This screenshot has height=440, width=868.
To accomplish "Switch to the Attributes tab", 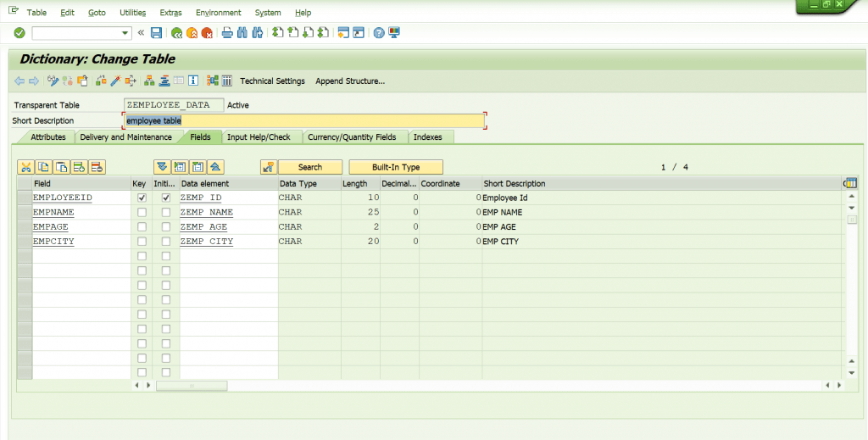I will [x=47, y=136].
